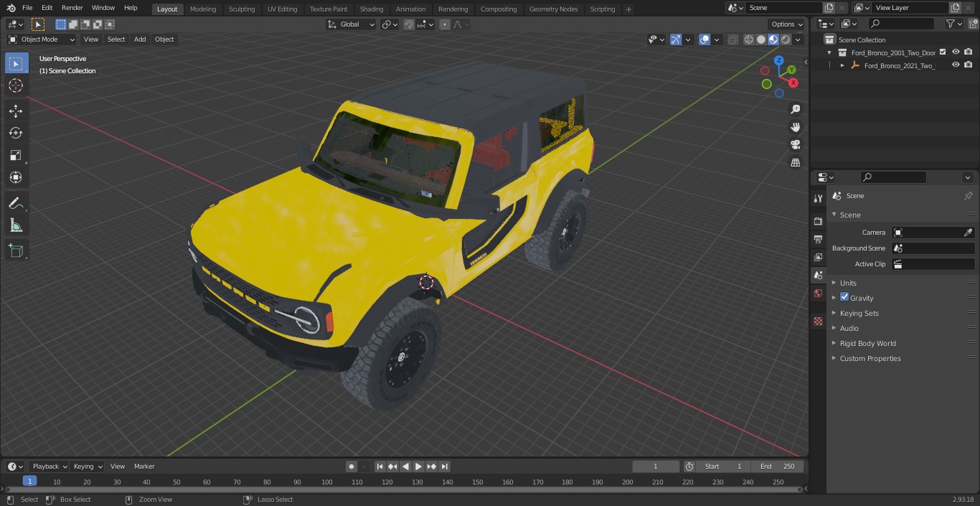Hide Ford_Bronco_2001_Two_Door collection with eye icon
This screenshot has height=506, width=980.
(x=956, y=52)
